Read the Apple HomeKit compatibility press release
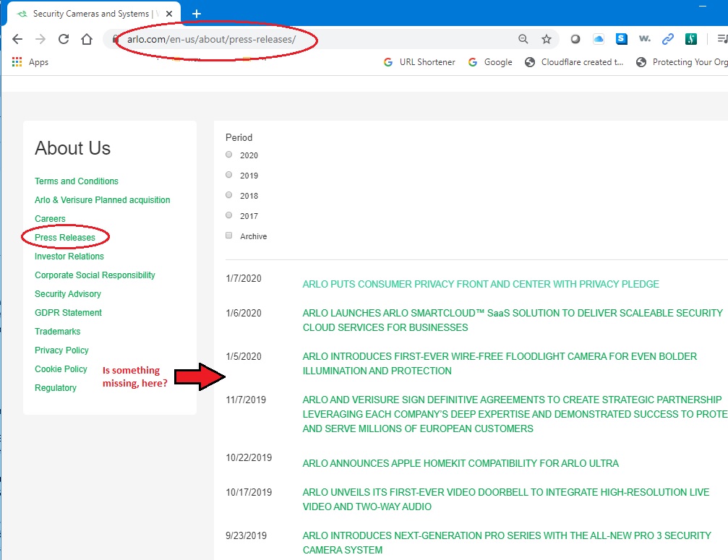This screenshot has height=560, width=728. 461,463
